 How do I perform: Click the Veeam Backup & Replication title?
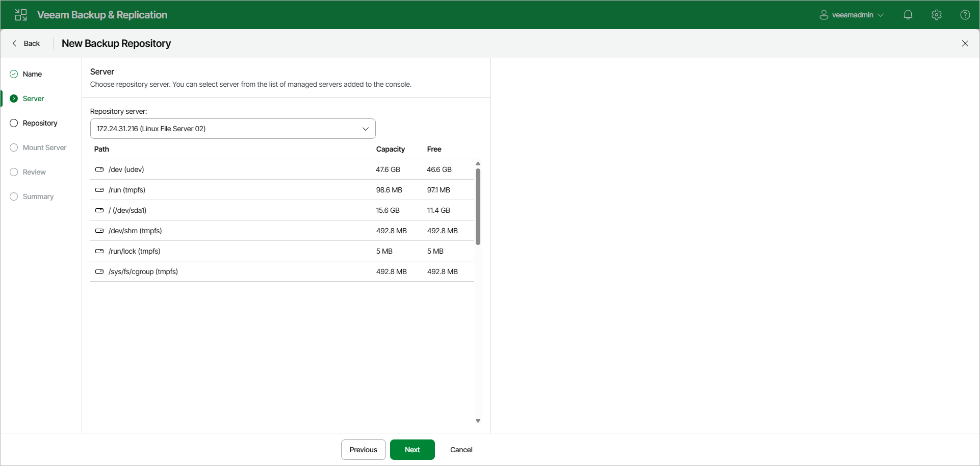(102, 15)
